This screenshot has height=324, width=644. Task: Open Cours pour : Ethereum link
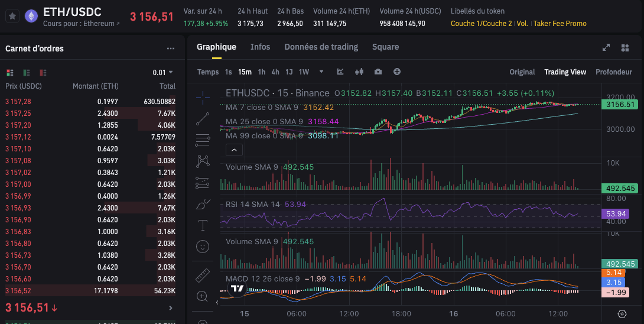(82, 24)
